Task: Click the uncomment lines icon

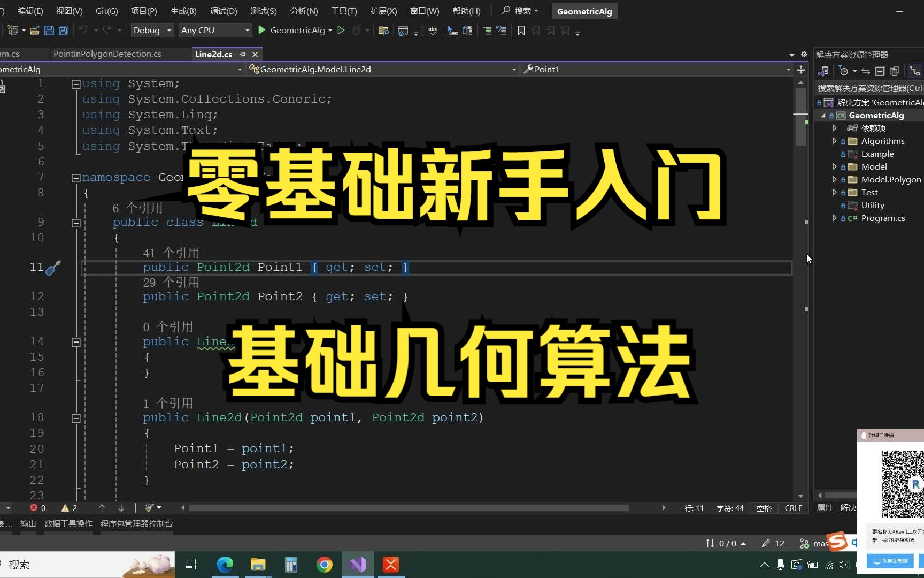Action: (x=502, y=31)
